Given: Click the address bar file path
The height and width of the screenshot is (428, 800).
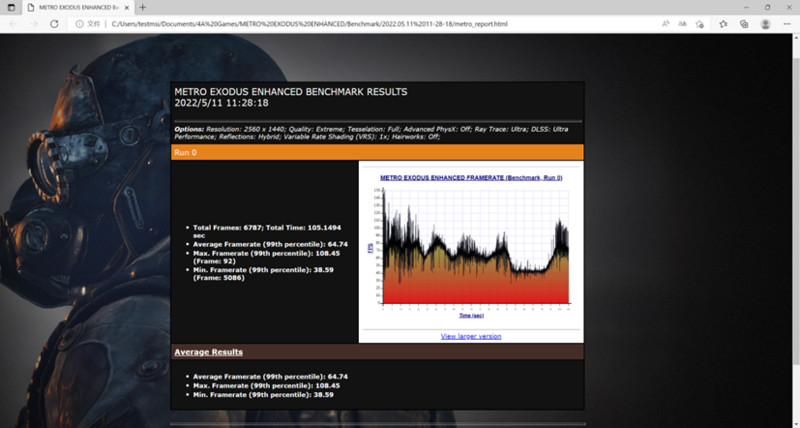Looking at the screenshot, I should pos(300,23).
